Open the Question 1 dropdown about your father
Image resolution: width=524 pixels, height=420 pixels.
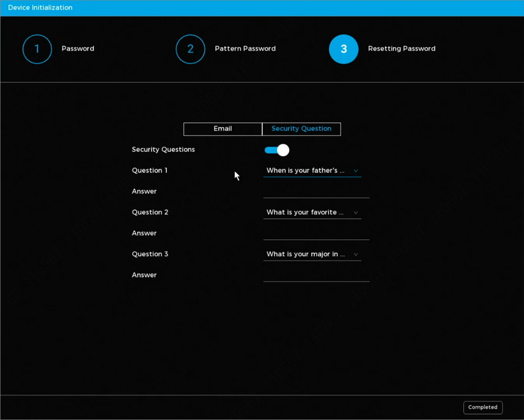point(312,170)
